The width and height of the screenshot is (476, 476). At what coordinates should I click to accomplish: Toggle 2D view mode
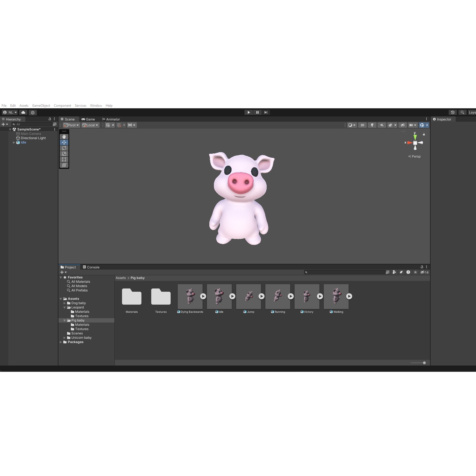click(362, 125)
